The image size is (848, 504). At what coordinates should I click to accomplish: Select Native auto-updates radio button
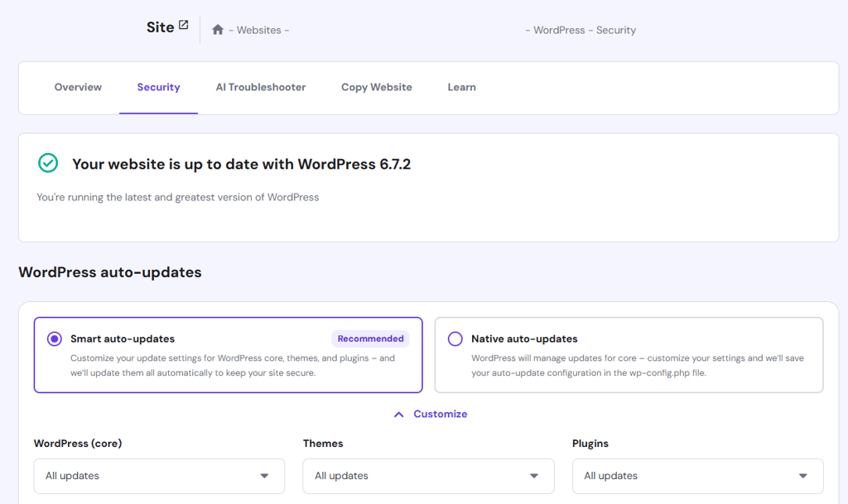click(x=455, y=338)
